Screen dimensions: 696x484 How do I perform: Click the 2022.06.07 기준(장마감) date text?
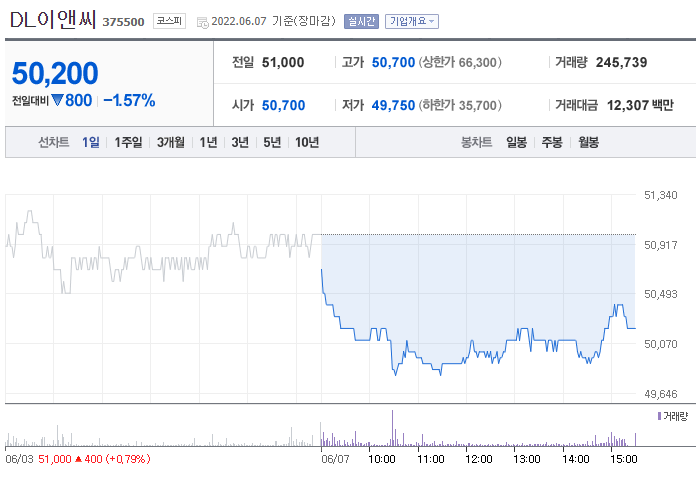coord(273,21)
